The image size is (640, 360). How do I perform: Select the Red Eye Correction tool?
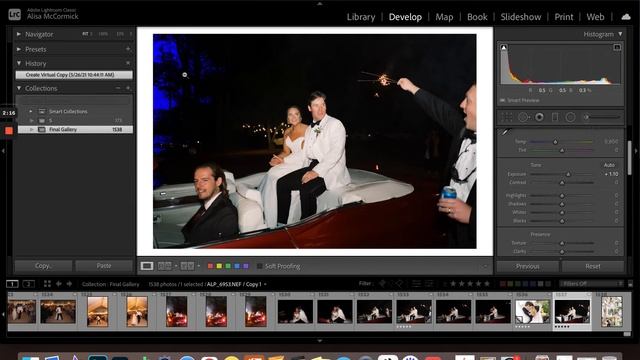coord(539,118)
